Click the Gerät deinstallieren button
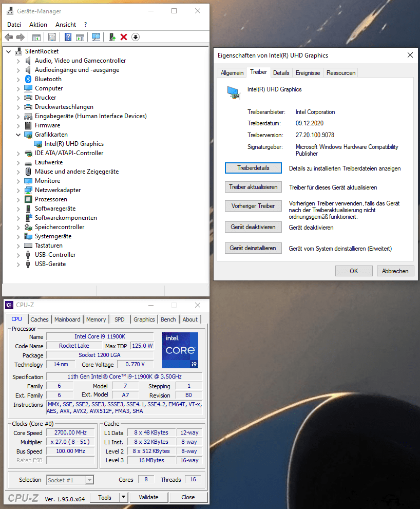Image resolution: width=420 pixels, height=509 pixels. point(253,248)
